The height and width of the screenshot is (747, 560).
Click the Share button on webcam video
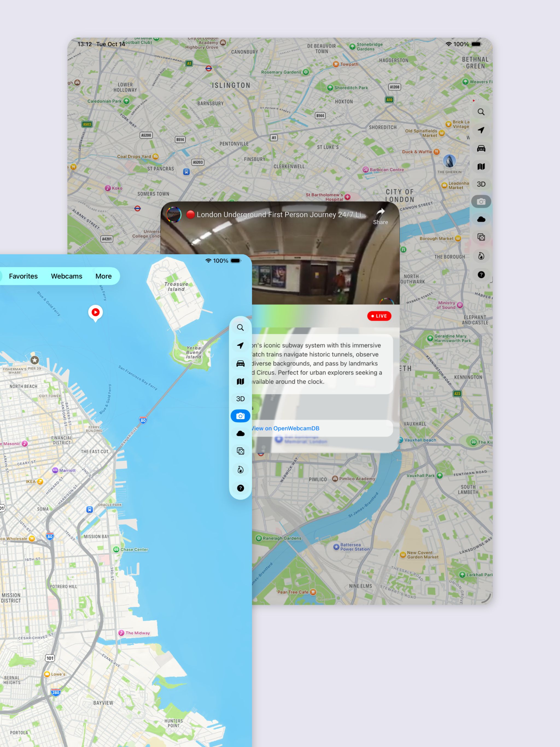380,216
